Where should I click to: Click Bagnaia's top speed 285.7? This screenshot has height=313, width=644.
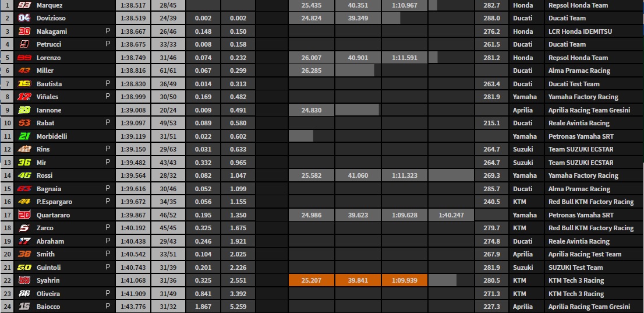[491, 189]
